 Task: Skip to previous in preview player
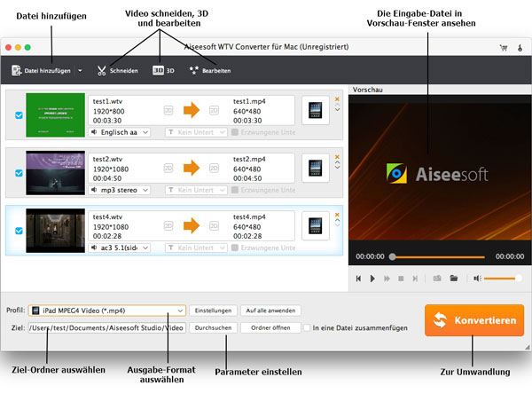358,279
